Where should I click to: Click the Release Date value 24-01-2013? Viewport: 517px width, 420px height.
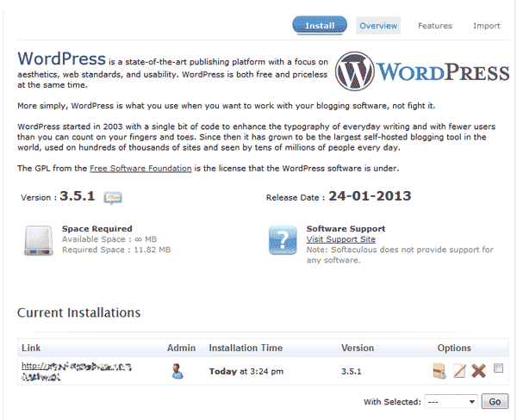pyautogui.click(x=370, y=196)
